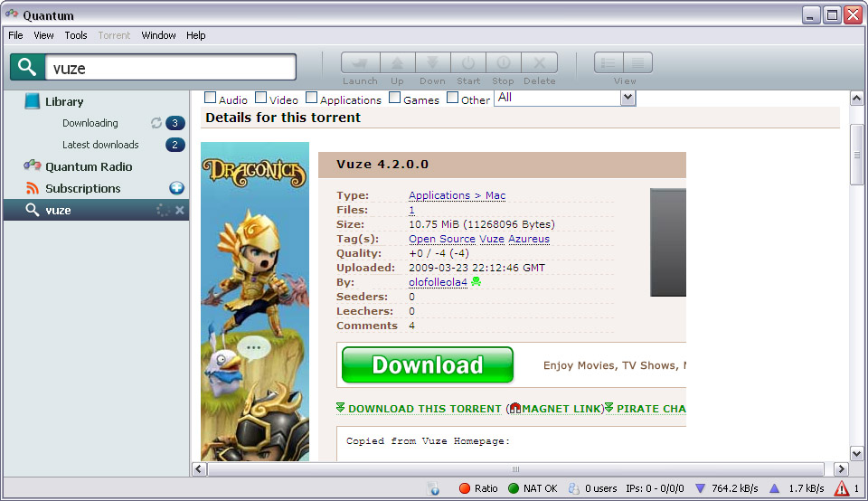
Task: Click the refresh icon beside Downloading
Action: tap(156, 123)
